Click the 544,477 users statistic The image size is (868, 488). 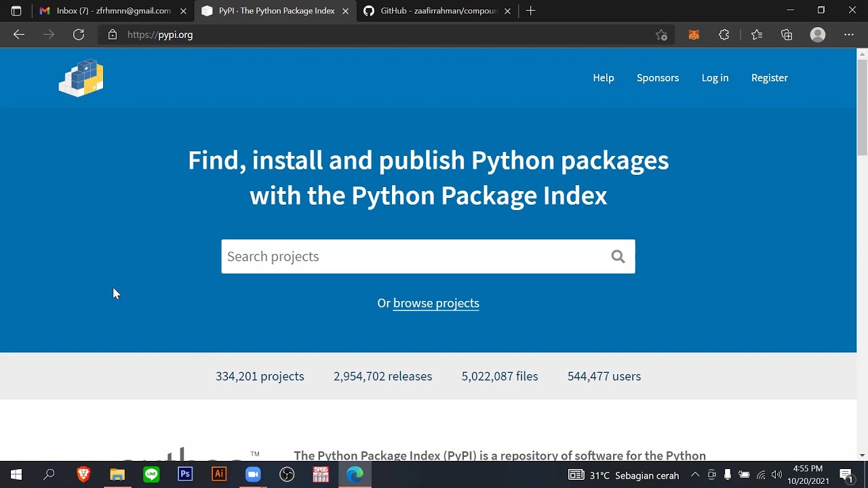click(x=604, y=376)
